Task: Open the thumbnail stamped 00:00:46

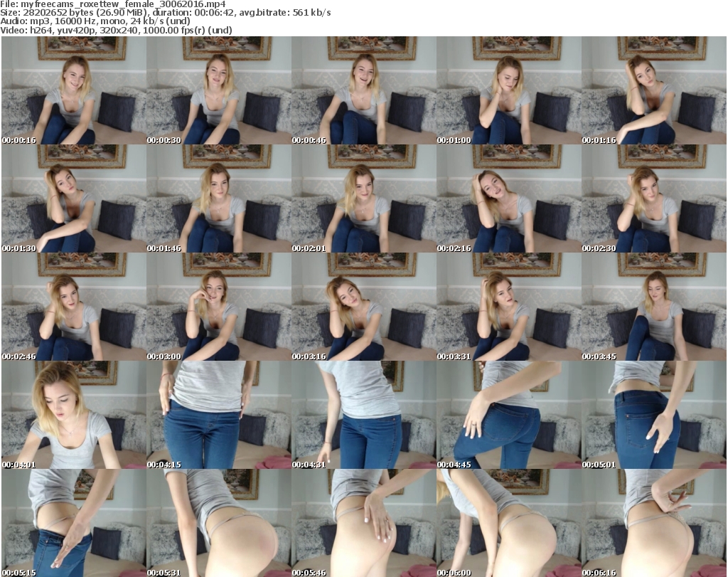Action: coord(363,90)
